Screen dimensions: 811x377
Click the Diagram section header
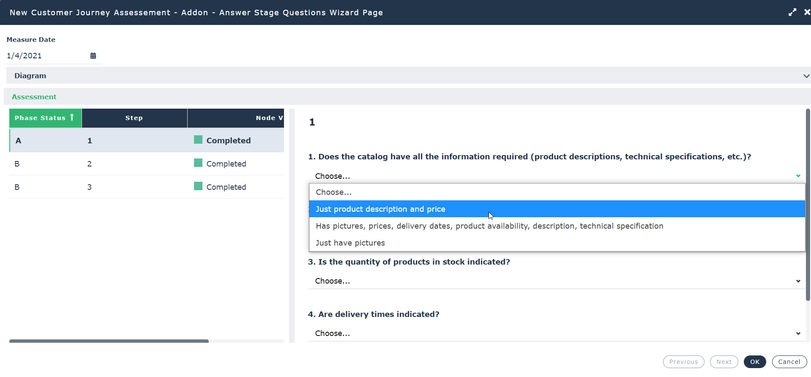pos(409,76)
